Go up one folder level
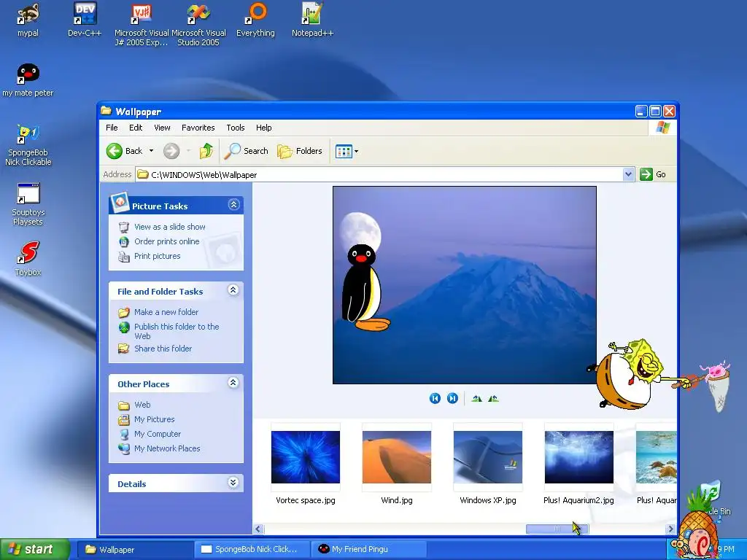 coord(206,151)
